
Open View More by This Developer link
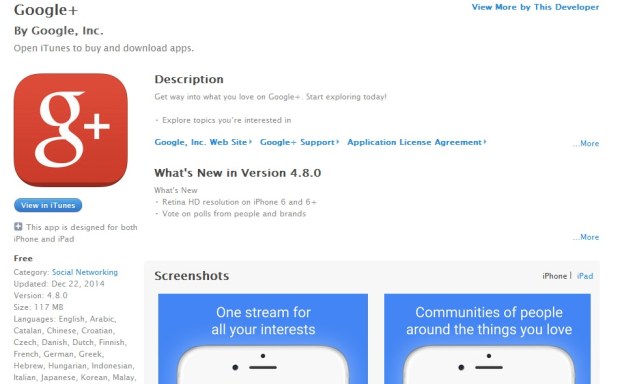tap(535, 7)
